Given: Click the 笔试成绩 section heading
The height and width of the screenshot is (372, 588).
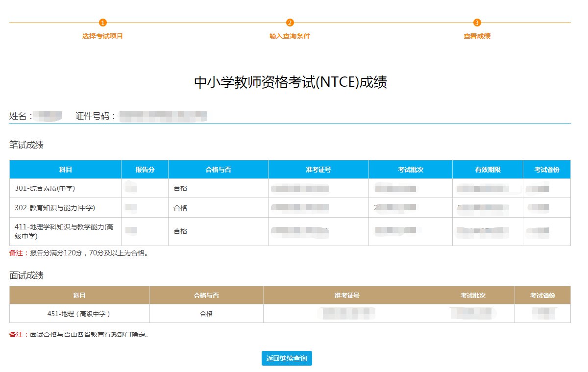Looking at the screenshot, I should click(26, 145).
